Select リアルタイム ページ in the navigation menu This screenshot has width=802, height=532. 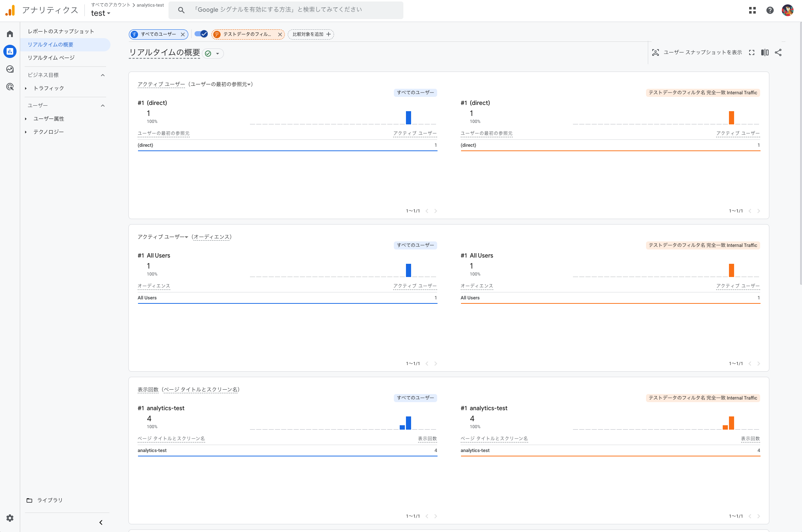[51, 58]
